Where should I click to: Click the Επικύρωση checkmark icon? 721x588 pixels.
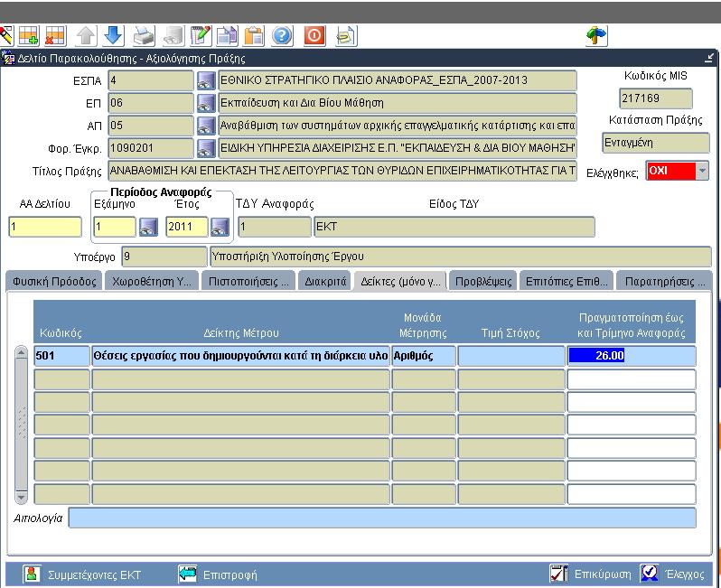pyautogui.click(x=558, y=574)
